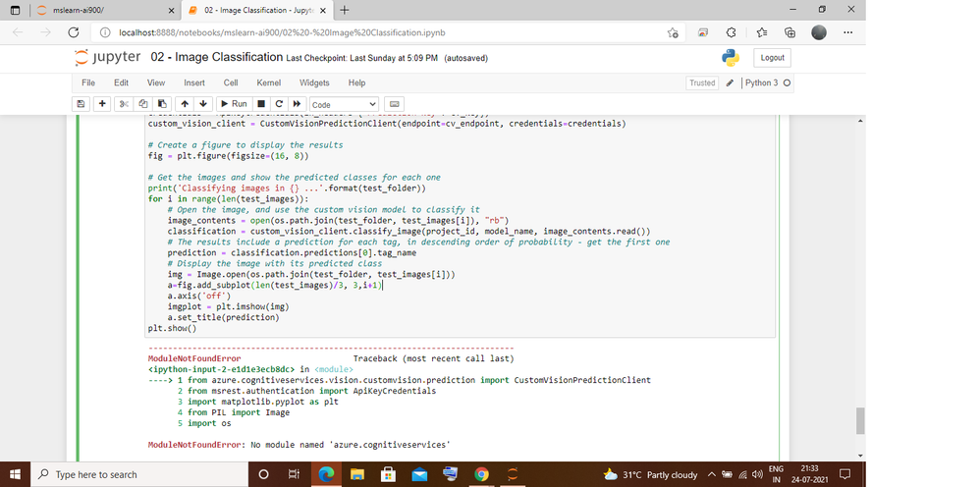Open the File menu

(x=88, y=82)
